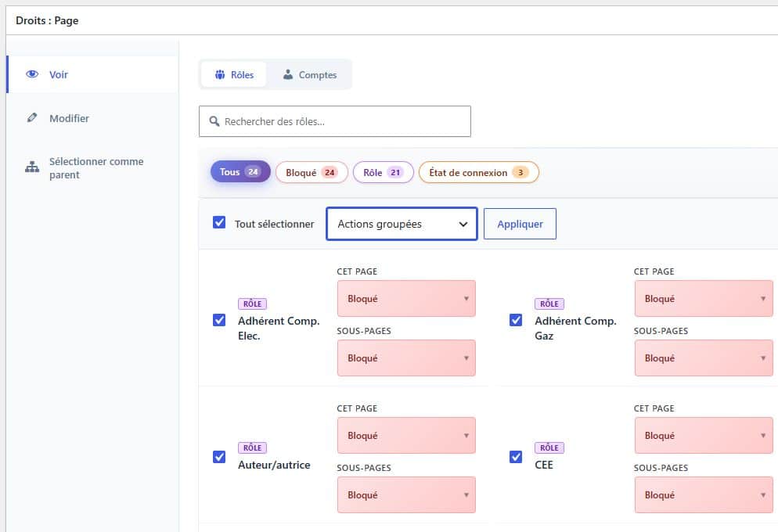
Task: Open Sous-pages dropdown for Adhérent Comp. Gaz
Action: tap(704, 358)
